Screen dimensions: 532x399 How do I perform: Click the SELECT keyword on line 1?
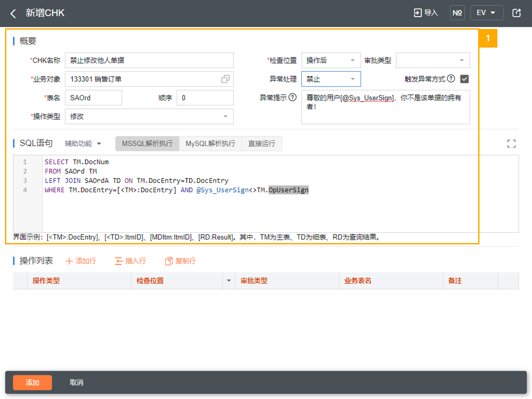coord(57,162)
